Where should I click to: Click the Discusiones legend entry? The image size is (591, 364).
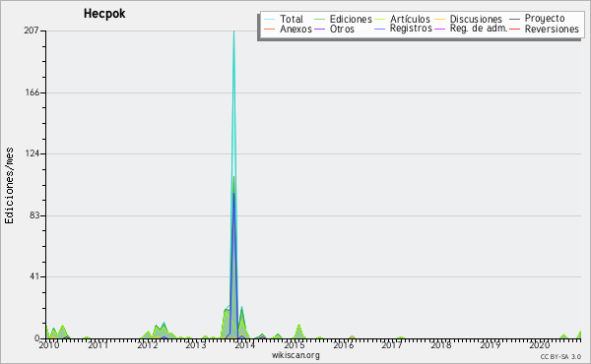click(x=468, y=19)
